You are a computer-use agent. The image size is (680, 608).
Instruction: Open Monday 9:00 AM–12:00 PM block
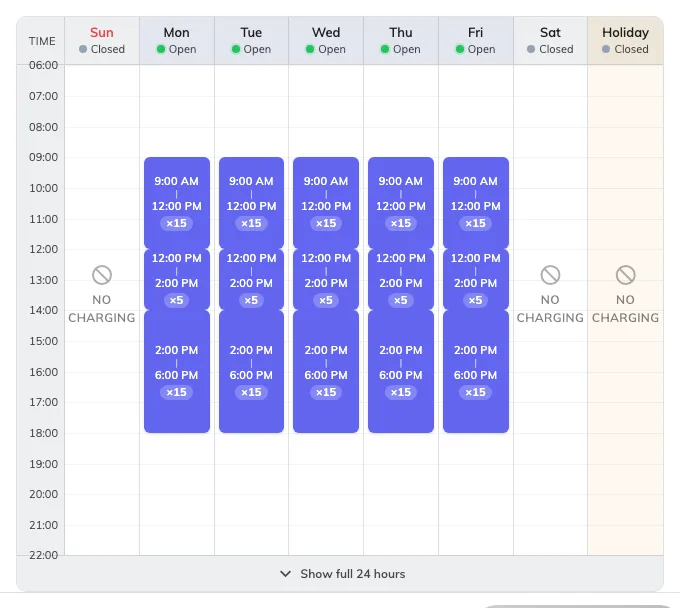point(177,203)
